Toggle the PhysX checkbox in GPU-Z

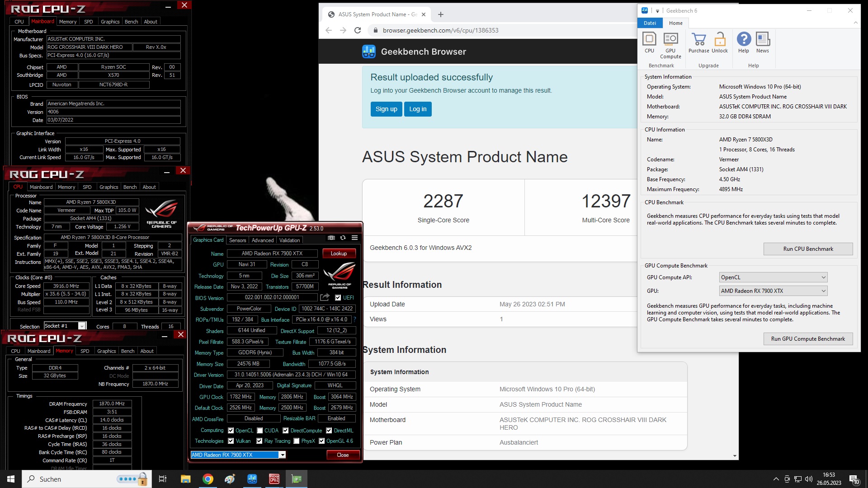click(x=296, y=441)
